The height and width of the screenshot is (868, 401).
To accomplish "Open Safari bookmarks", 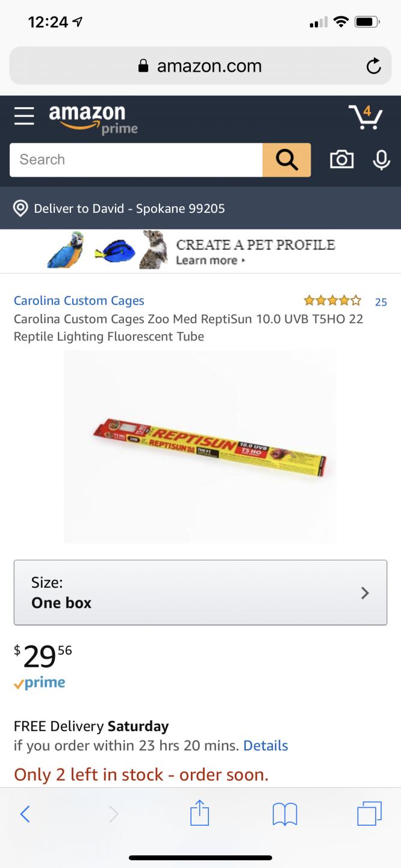I will tap(285, 814).
